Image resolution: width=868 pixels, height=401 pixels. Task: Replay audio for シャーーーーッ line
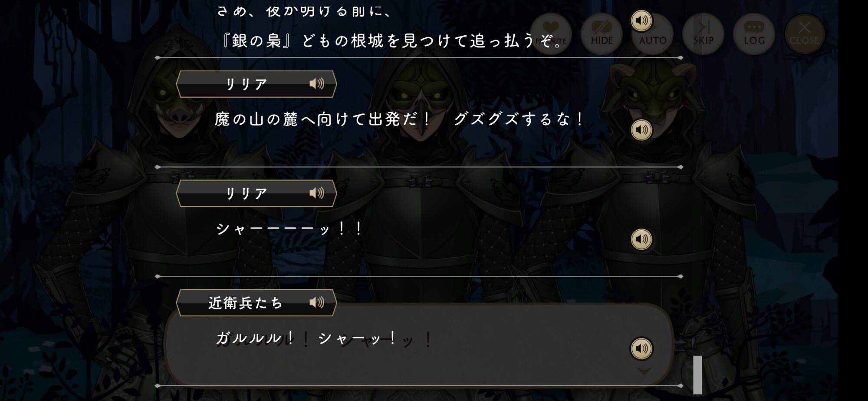click(x=641, y=239)
